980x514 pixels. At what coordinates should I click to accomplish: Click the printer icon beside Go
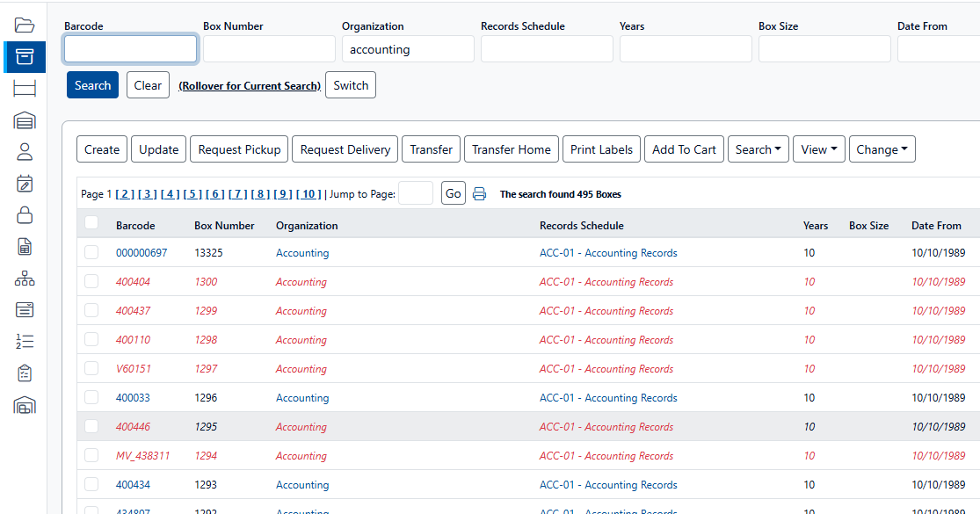479,194
